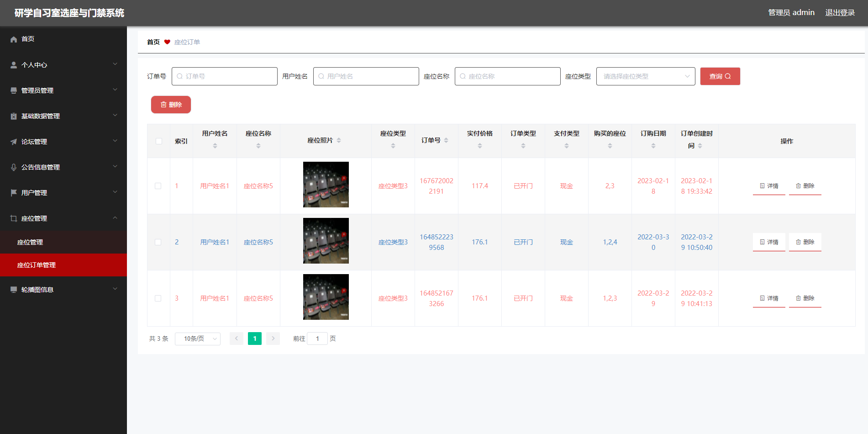Screen dimensions: 868x434
Task: Click 删除 for order 1648521673266
Action: click(805, 298)
